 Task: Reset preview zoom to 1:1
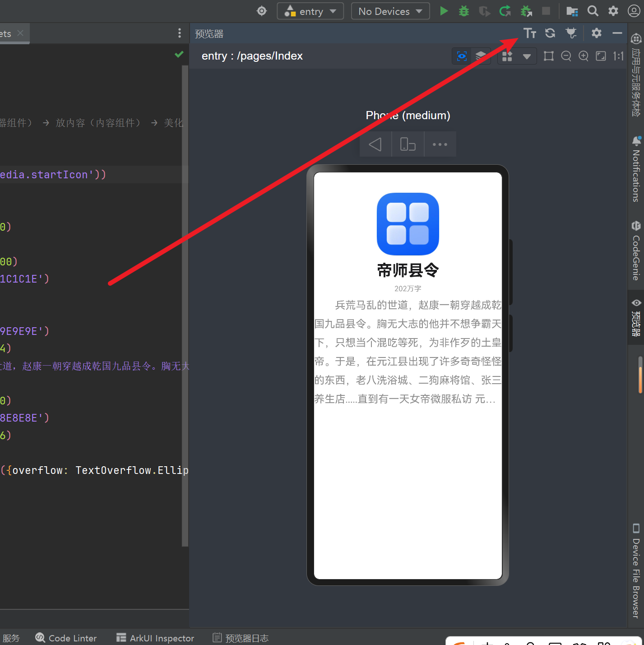coord(618,56)
